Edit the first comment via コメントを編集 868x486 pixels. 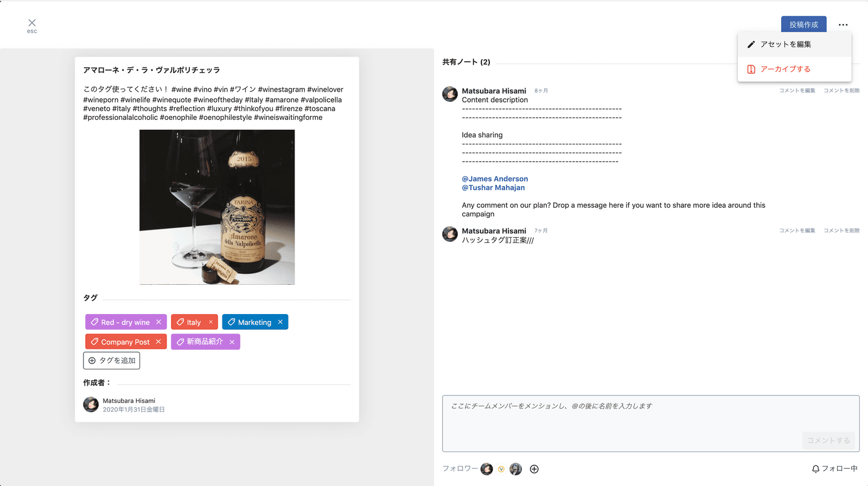click(x=797, y=91)
